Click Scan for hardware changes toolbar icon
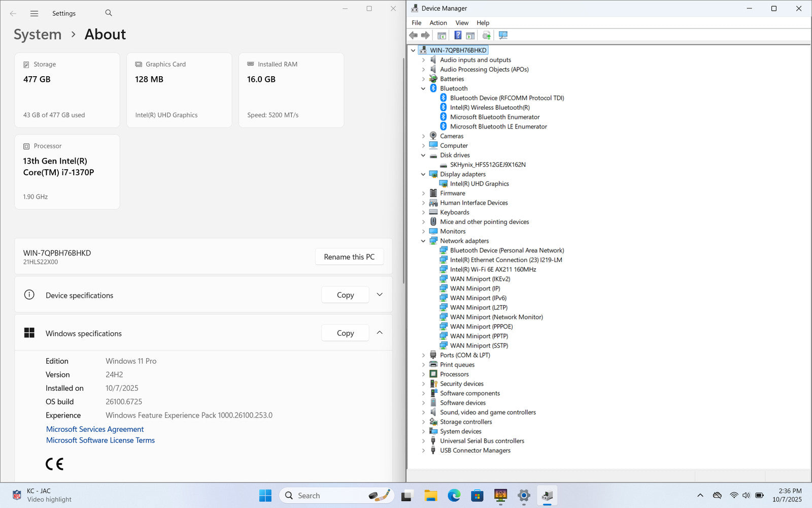Viewport: 812px width, 508px height. click(x=503, y=36)
